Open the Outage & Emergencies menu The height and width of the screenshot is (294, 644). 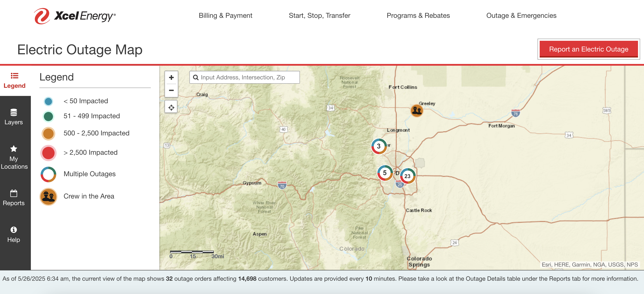[521, 15]
